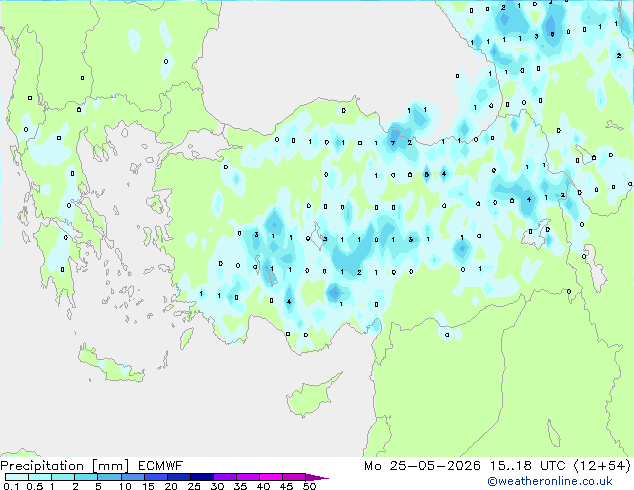Click the "7" precipitation value on Black Sea coast
Viewport: 634px width, 490px height.
(393, 143)
